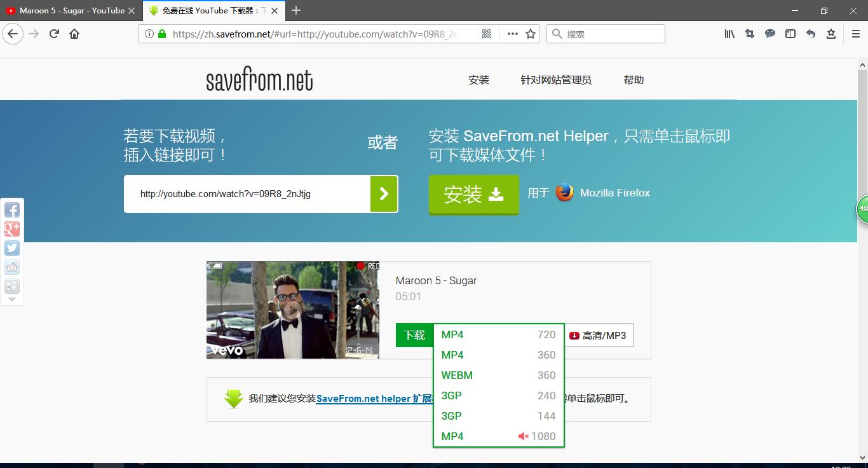Click the bookmarks star tray icon in the toolbar
Viewport: 868px width, 468px height.
831,34
